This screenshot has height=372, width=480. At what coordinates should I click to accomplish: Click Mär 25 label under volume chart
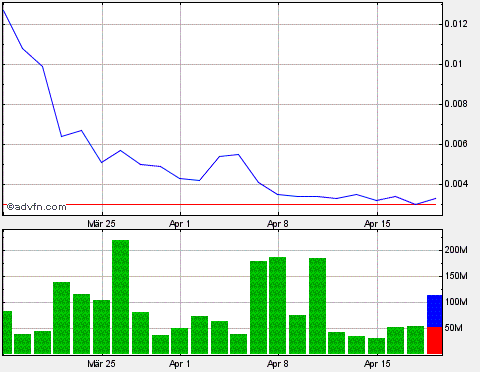(101, 364)
